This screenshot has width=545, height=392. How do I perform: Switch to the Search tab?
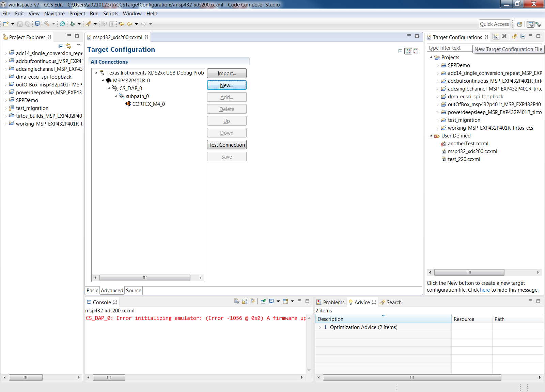[x=391, y=302]
